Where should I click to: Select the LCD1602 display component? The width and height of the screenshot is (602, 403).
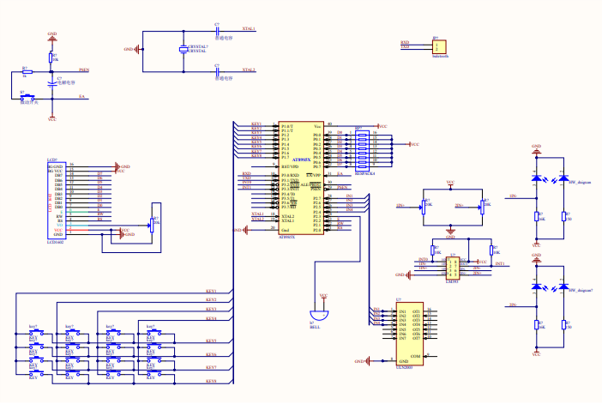56,200
